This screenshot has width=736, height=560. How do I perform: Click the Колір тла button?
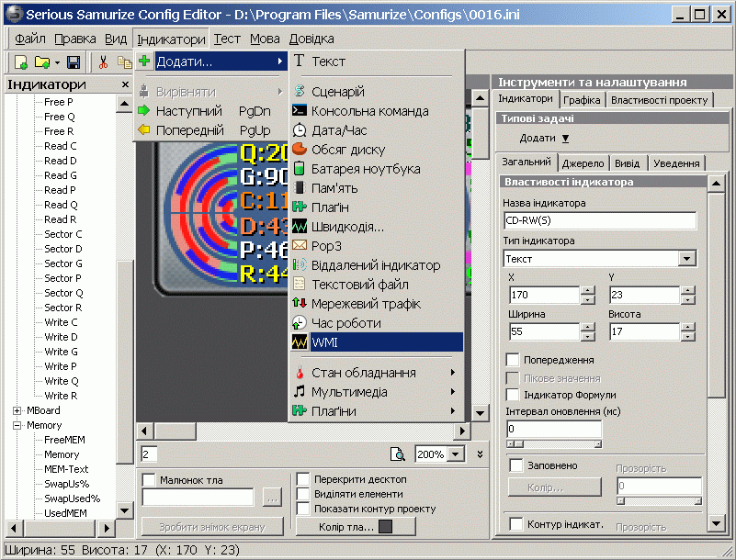point(356,526)
